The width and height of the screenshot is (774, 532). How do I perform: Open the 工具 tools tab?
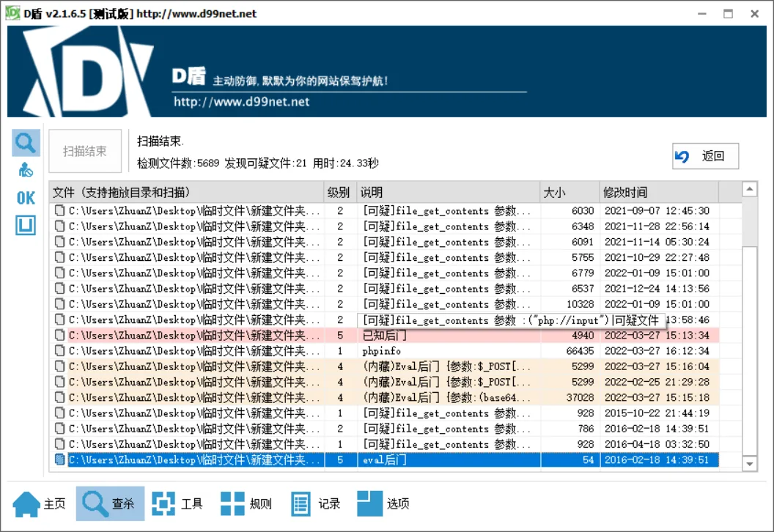point(178,503)
